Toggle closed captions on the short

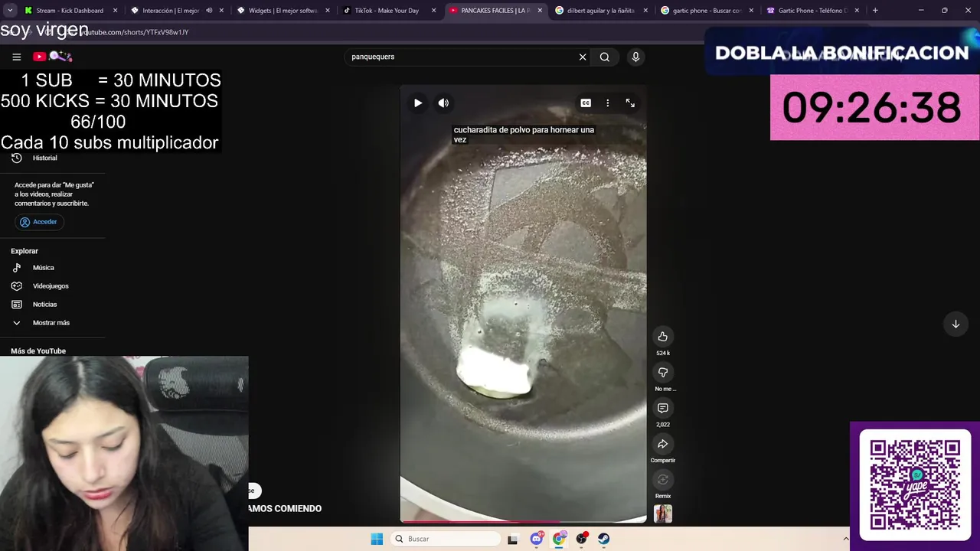click(586, 103)
